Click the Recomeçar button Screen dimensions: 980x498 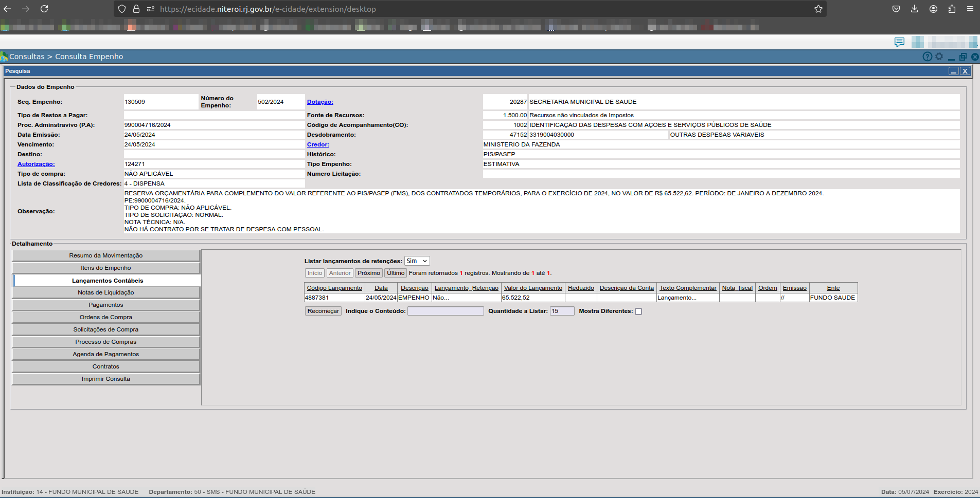click(x=323, y=311)
